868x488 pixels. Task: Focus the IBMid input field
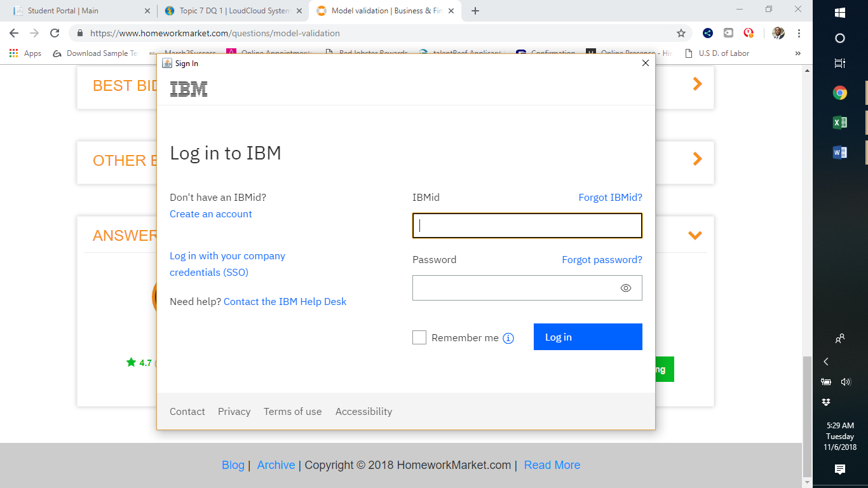click(x=527, y=226)
